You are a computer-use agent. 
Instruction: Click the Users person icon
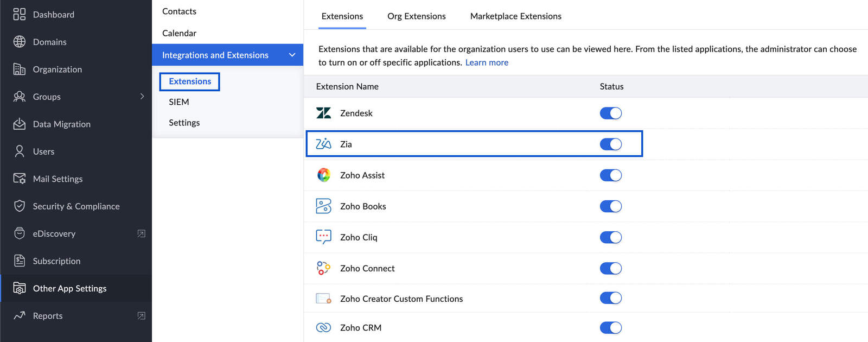point(20,151)
